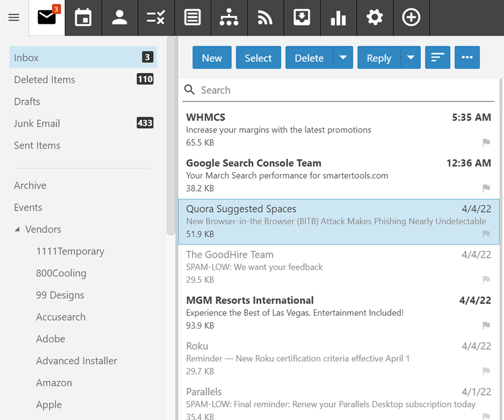The image size is (504, 420).
Task: Open the Settings gear icon
Action: [375, 17]
